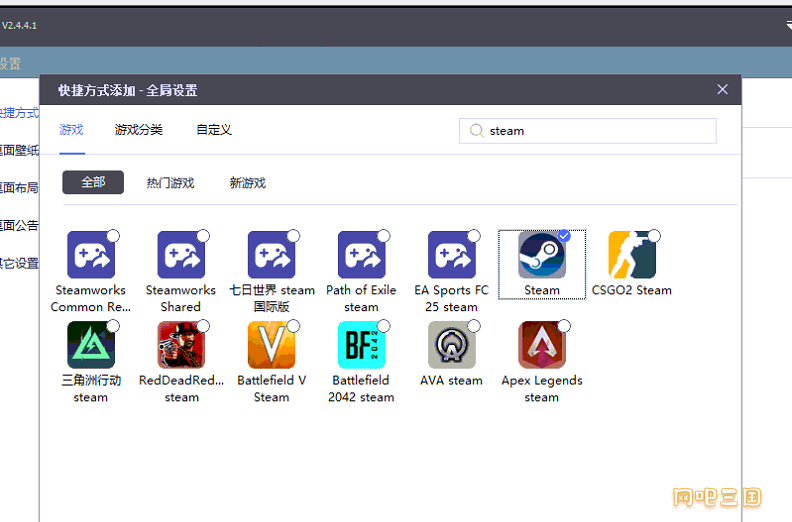Pick the Path of Exile steam icon
Image resolution: width=792 pixels, height=522 pixels.
point(361,255)
